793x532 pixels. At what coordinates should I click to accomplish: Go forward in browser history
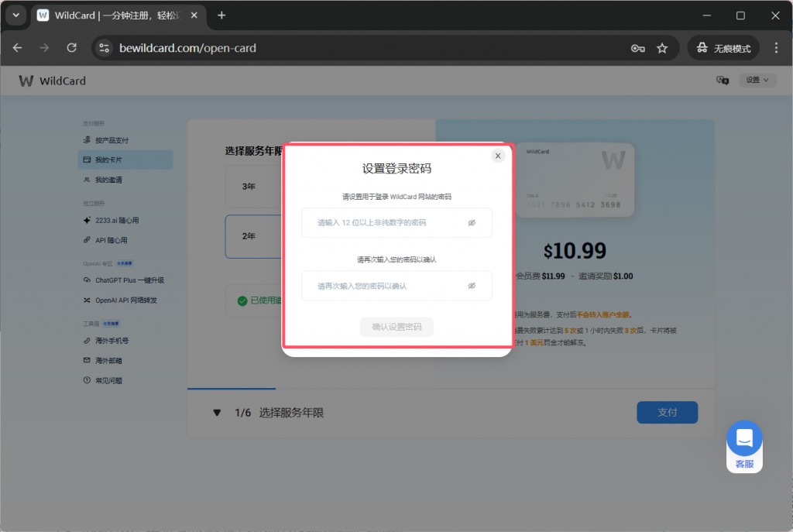point(44,48)
